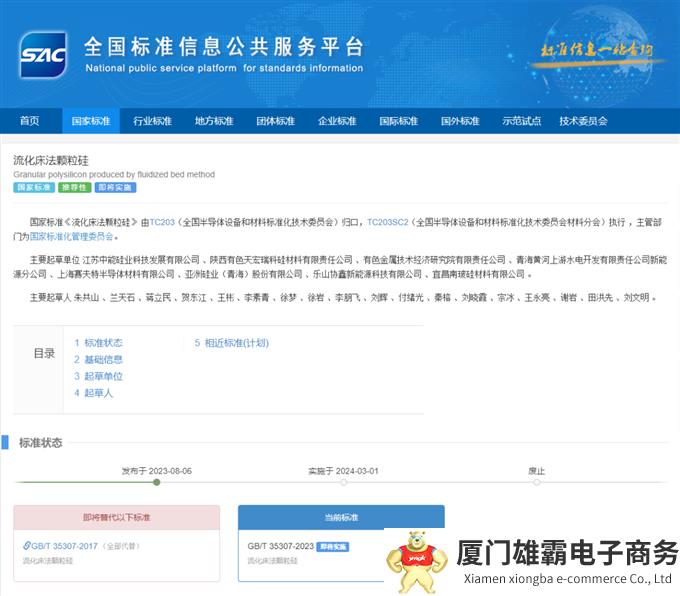The height and width of the screenshot is (596, 680).
Task: Click the 即将替代以下标准 card header
Action: [117, 517]
